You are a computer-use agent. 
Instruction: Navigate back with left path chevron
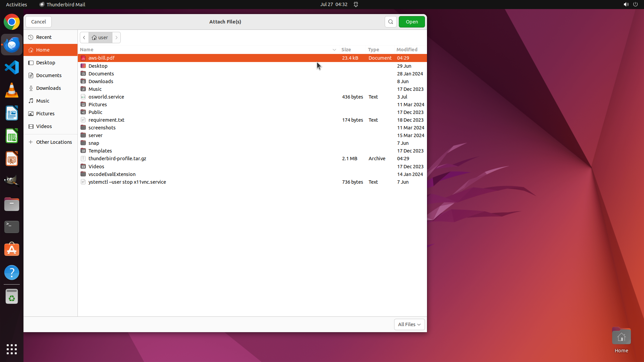tap(84, 38)
